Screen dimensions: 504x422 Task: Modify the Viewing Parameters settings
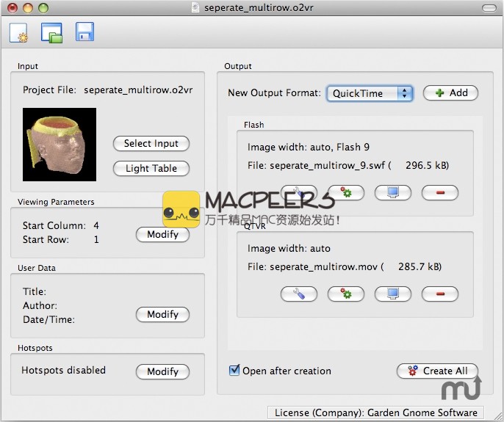pos(162,235)
